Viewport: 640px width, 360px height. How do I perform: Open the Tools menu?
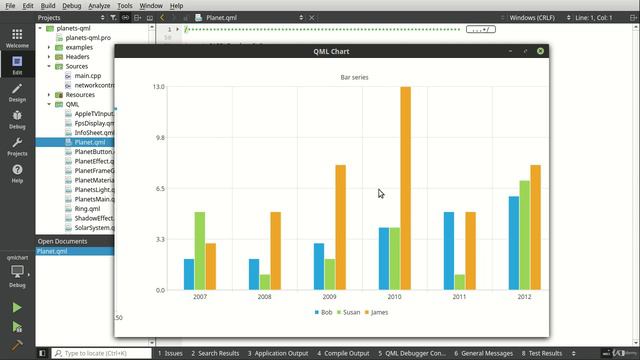(x=124, y=6)
